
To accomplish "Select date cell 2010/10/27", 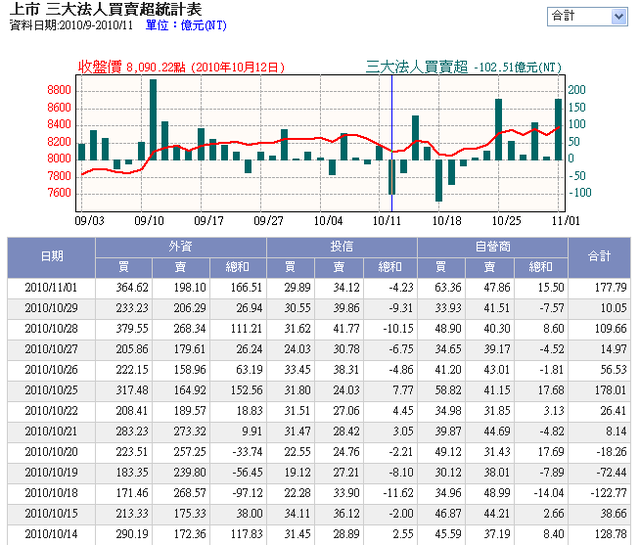I will (x=51, y=350).
